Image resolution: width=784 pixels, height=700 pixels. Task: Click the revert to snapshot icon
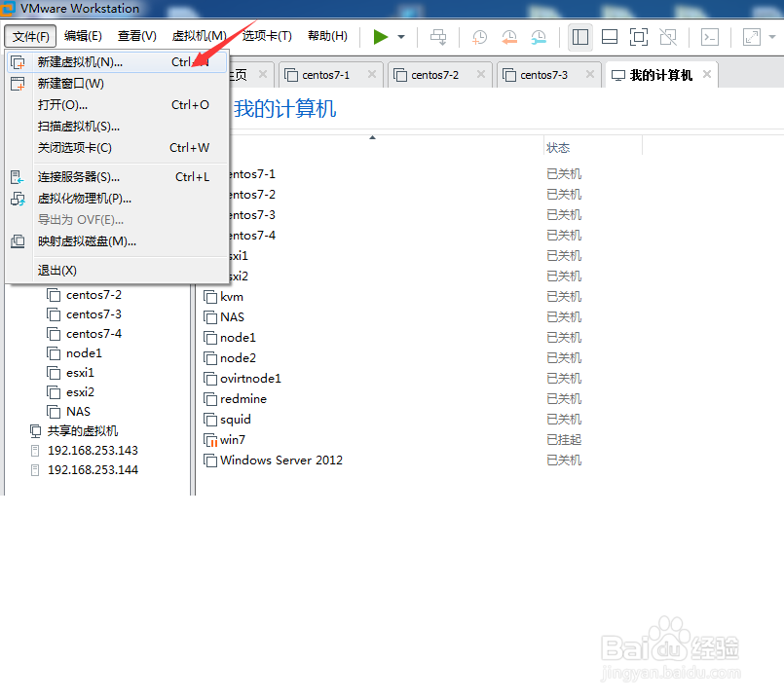point(509,37)
